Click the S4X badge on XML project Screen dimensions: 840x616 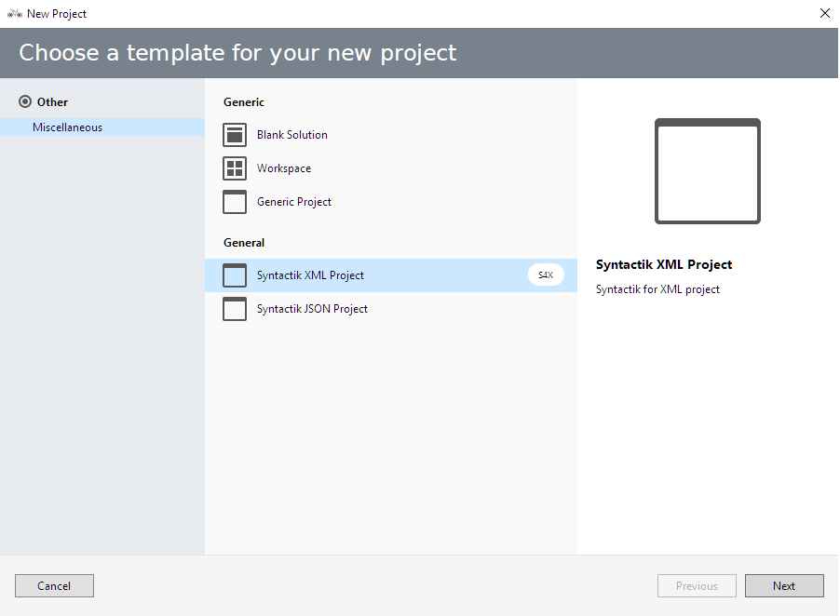[x=546, y=275]
